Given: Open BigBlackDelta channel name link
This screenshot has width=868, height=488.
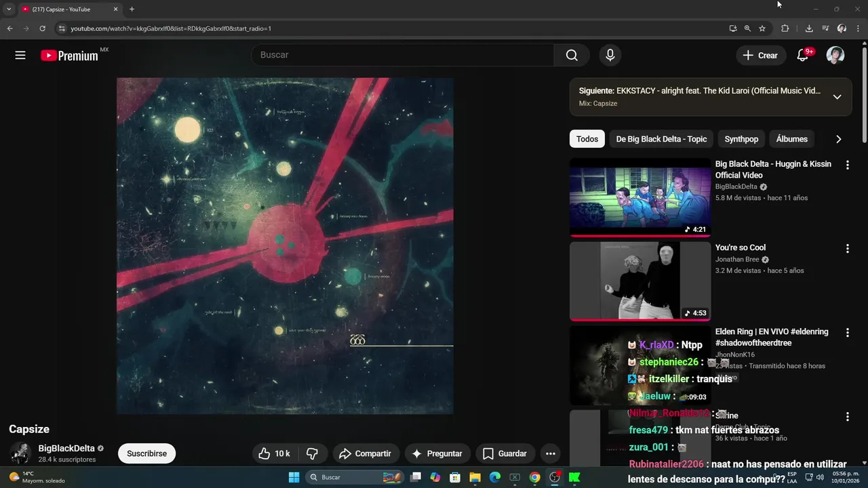Looking at the screenshot, I should point(66,448).
